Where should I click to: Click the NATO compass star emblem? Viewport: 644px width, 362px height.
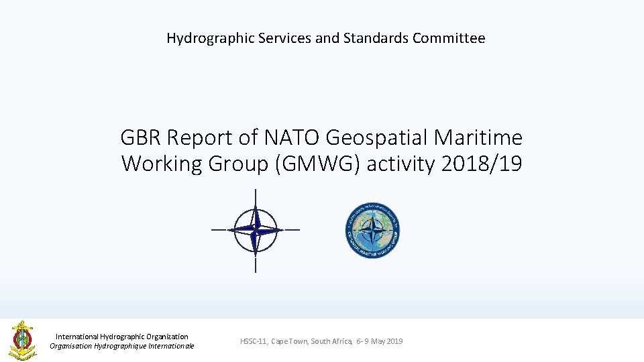click(x=256, y=231)
